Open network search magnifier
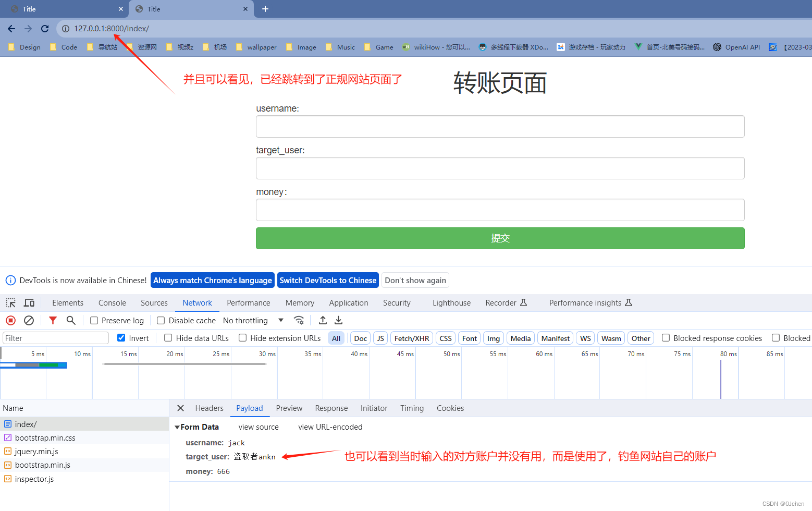Viewport: 812px width, 511px height. pos(71,321)
